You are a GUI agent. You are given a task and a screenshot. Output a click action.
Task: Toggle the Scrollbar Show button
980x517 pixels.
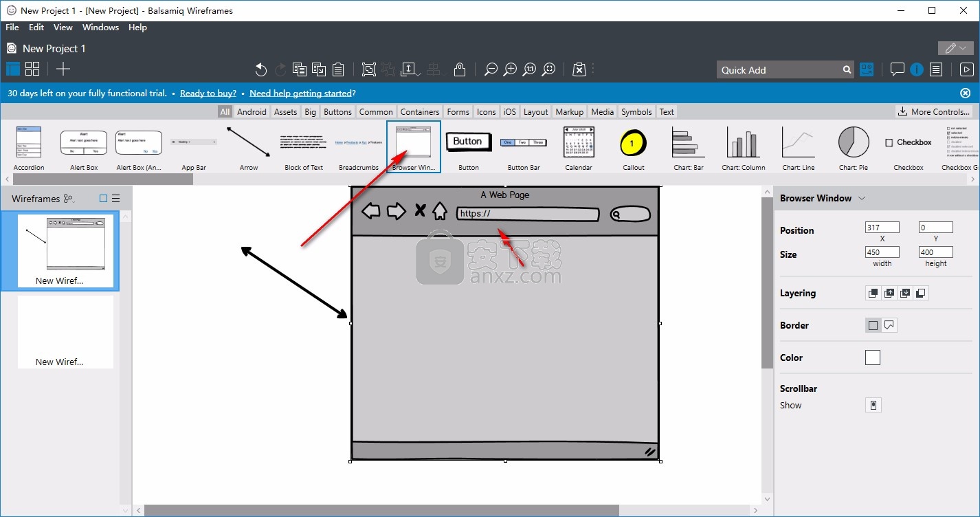[873, 405]
